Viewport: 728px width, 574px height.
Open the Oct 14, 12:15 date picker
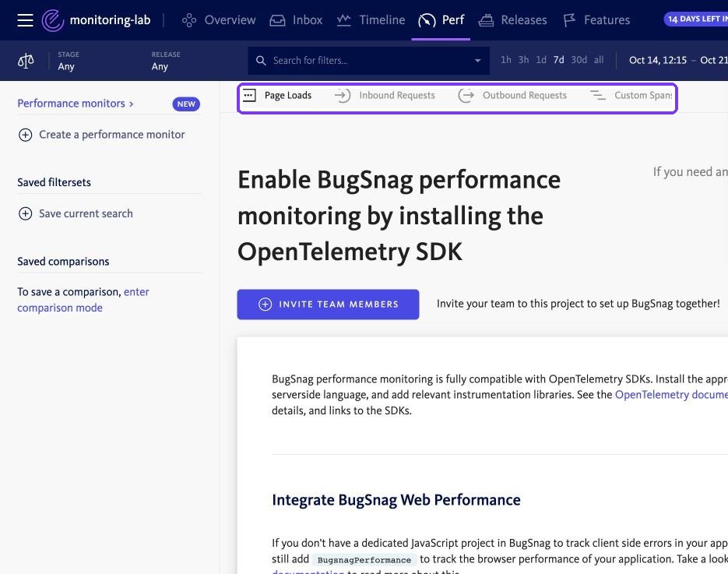pyautogui.click(x=657, y=61)
